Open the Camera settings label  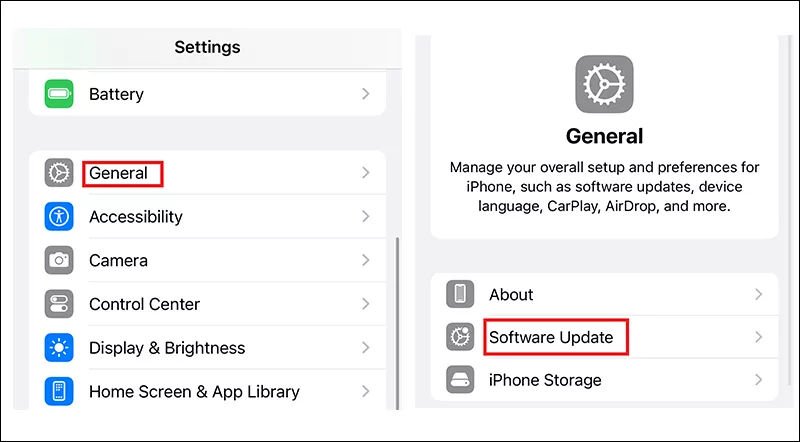pyautogui.click(x=118, y=260)
